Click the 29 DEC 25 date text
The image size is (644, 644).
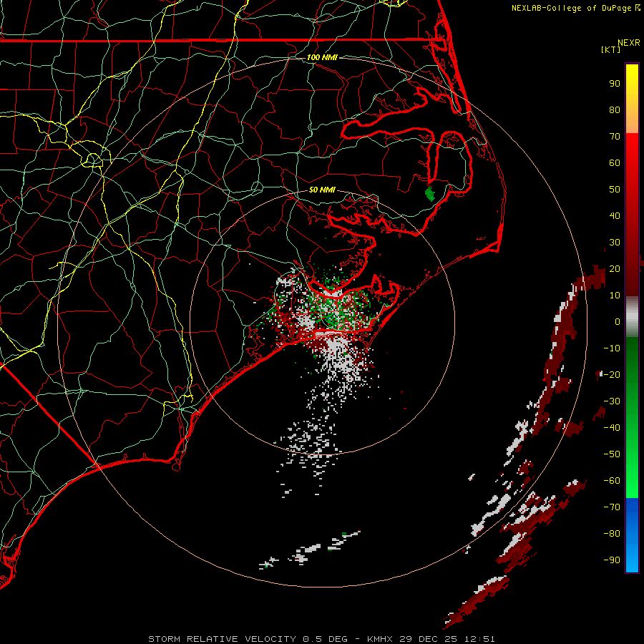click(429, 639)
